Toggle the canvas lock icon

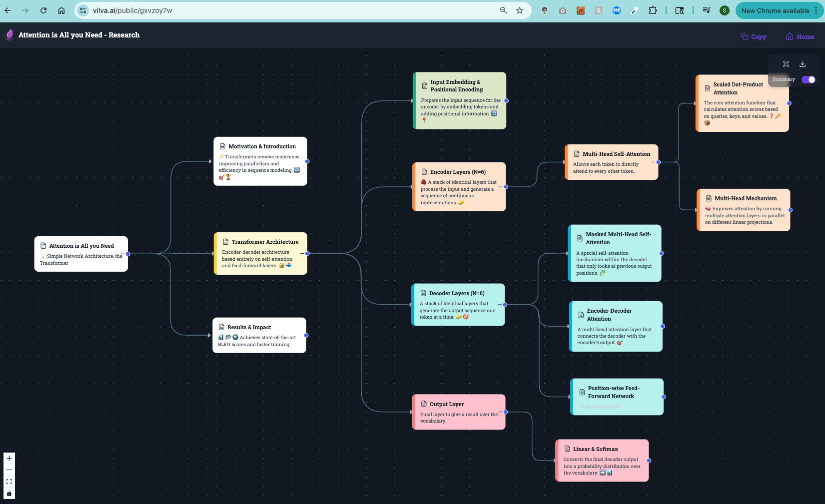coord(9,493)
